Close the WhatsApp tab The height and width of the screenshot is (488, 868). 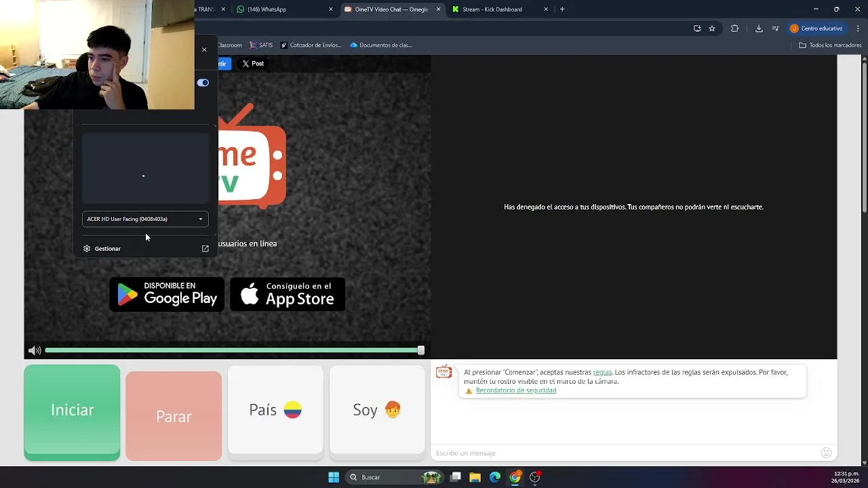click(331, 9)
